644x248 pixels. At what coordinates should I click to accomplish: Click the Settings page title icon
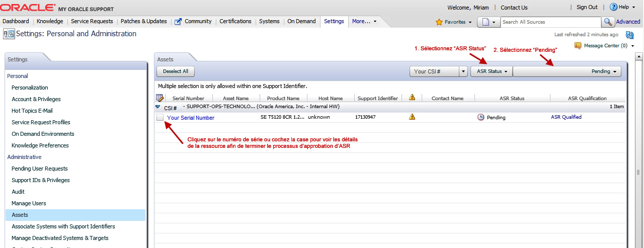[9, 34]
